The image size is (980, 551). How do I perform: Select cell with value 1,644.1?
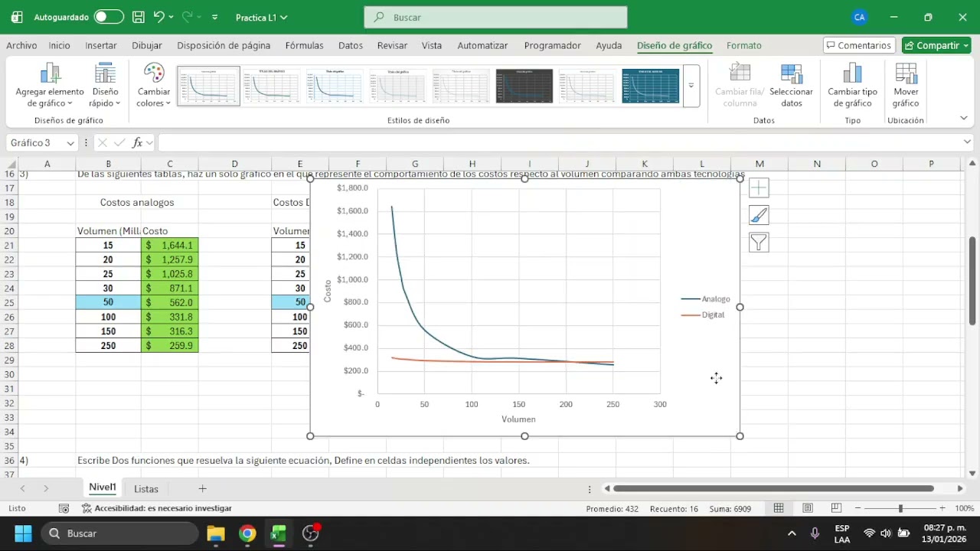pos(169,245)
